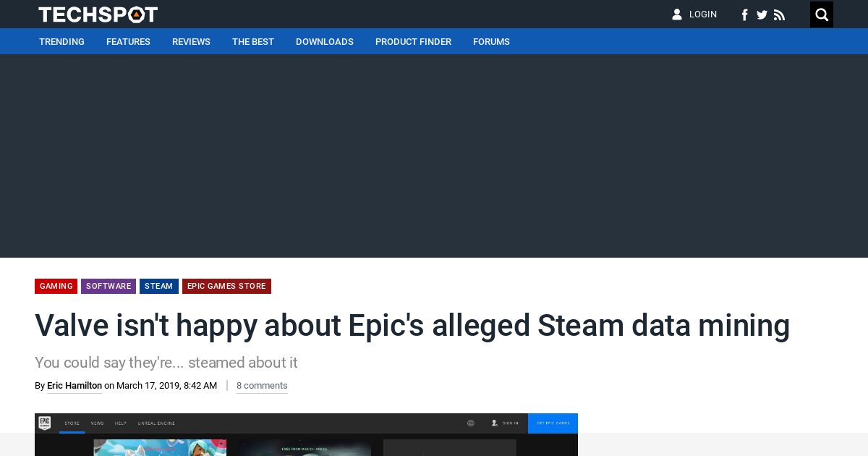Viewport: 868px width, 456px height.
Task: Open The Best nav item
Action: (x=253, y=42)
